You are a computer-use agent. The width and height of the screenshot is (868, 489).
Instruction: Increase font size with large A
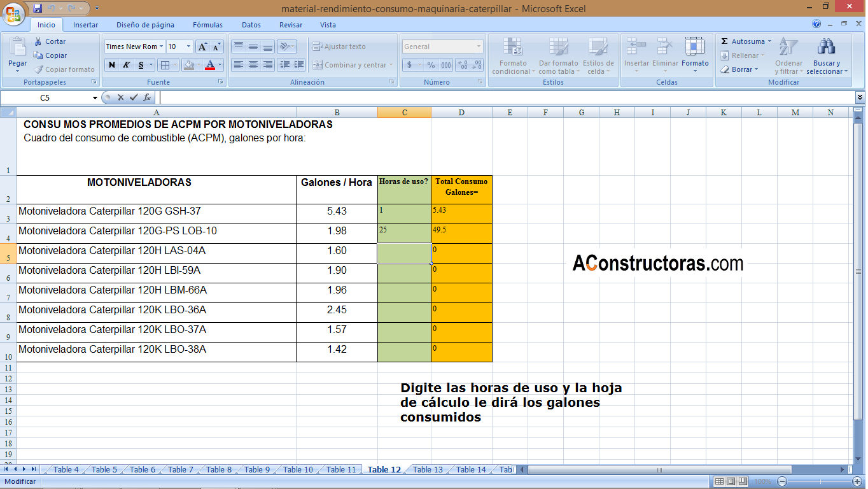coord(202,46)
